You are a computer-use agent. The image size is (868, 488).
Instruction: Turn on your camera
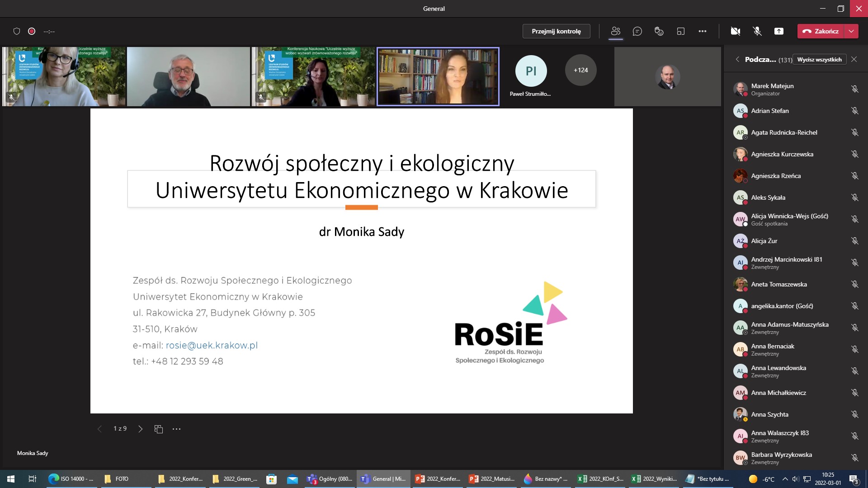tap(736, 31)
